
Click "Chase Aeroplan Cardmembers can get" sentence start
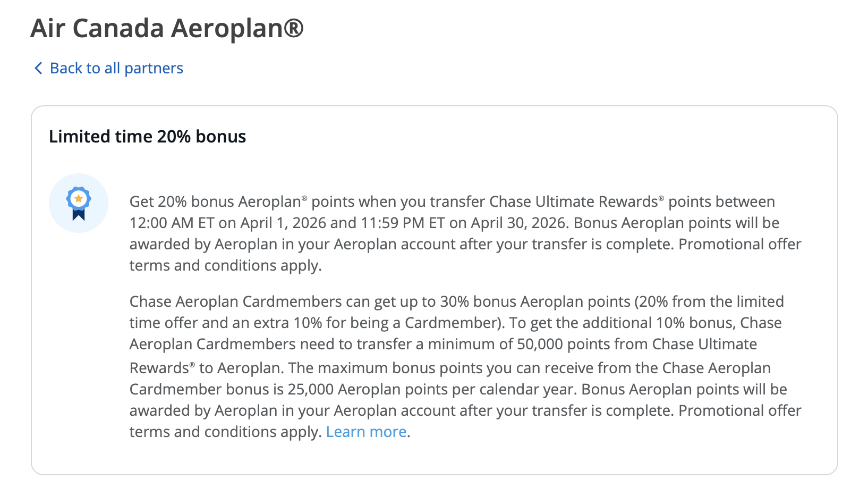tap(250, 301)
